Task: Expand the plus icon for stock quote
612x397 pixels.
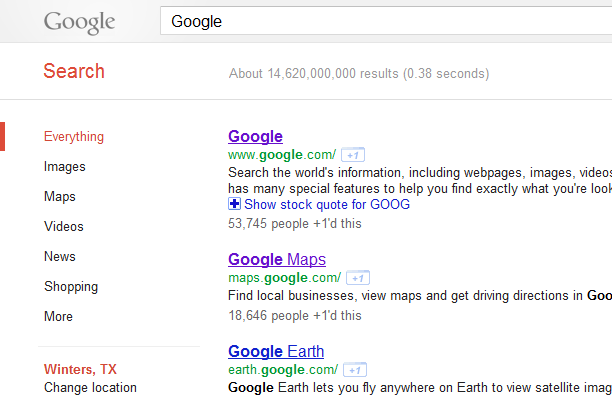Action: pyautogui.click(x=234, y=204)
